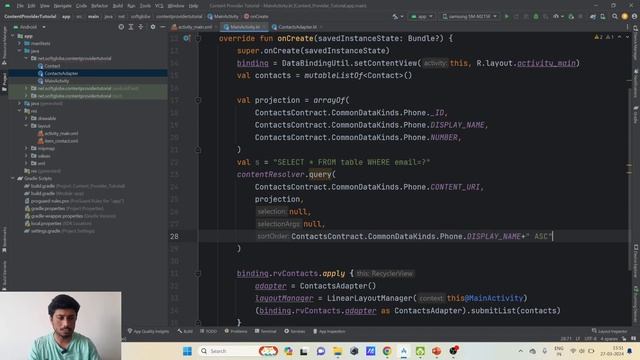Open Google Chrome from taskbar

click(x=387, y=351)
